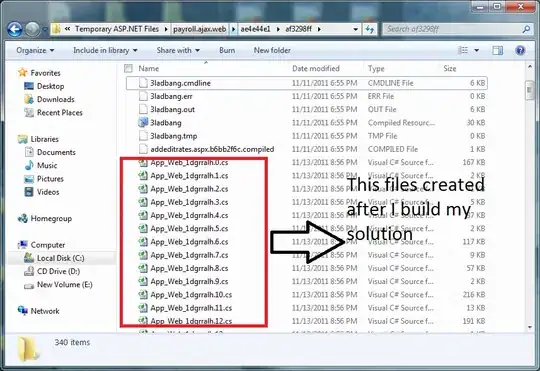Screen dimensions: 540x371
Task: Click the vertical scrollbar thumb
Action: point(530,90)
